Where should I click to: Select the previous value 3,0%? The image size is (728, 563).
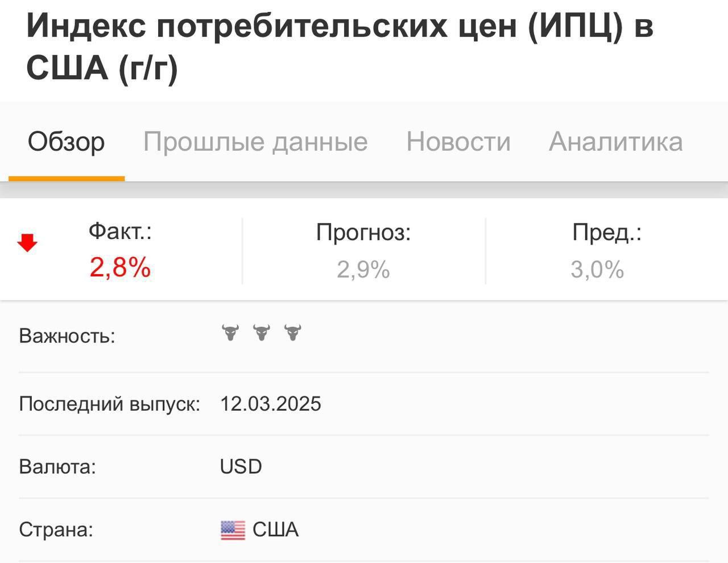click(597, 269)
